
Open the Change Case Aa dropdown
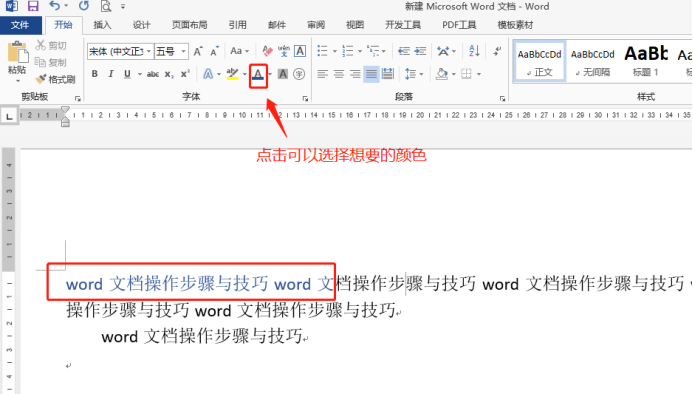point(239,51)
